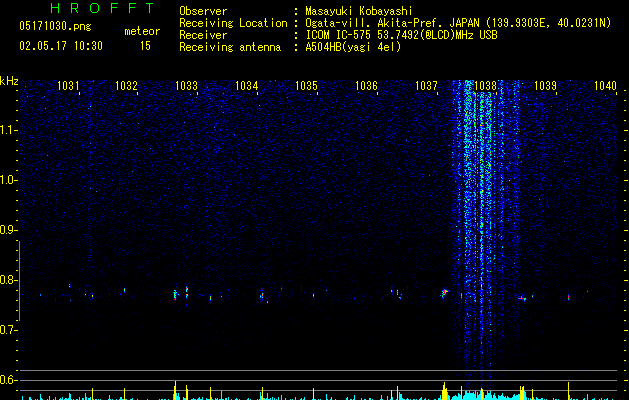
Task: Click the meteor label
Action: 142,31
